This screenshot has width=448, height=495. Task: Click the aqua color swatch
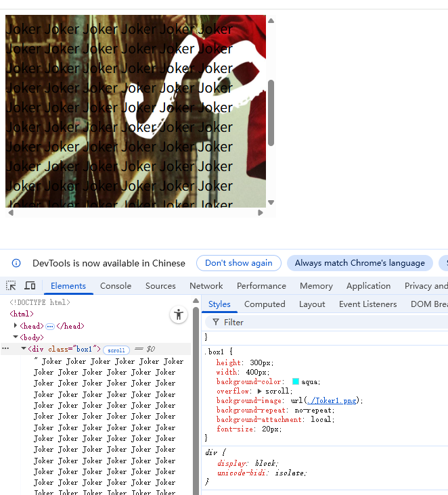coord(296,381)
